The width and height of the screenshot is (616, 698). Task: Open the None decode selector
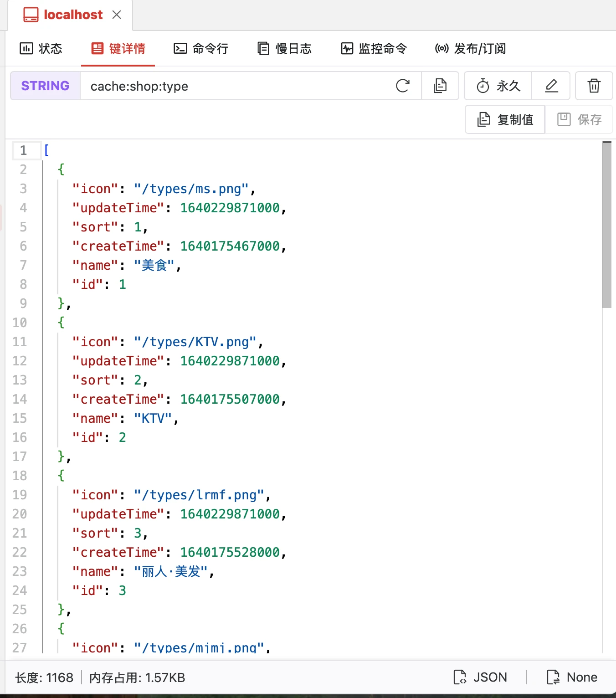tap(571, 677)
